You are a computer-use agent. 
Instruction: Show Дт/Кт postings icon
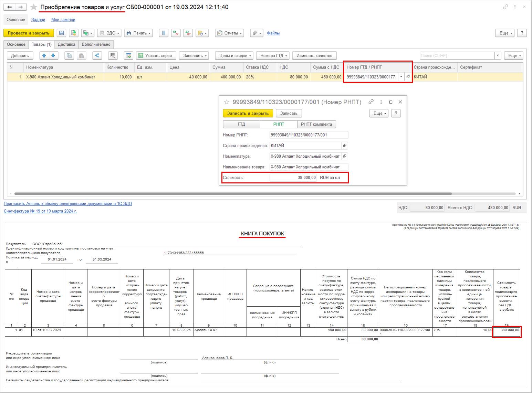[x=188, y=33]
